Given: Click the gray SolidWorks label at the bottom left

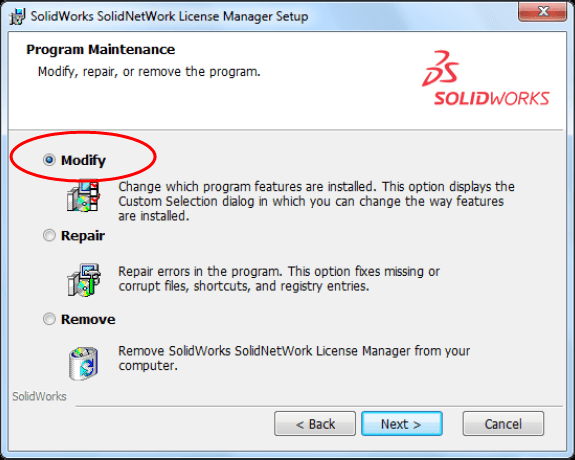Looking at the screenshot, I should [x=39, y=396].
